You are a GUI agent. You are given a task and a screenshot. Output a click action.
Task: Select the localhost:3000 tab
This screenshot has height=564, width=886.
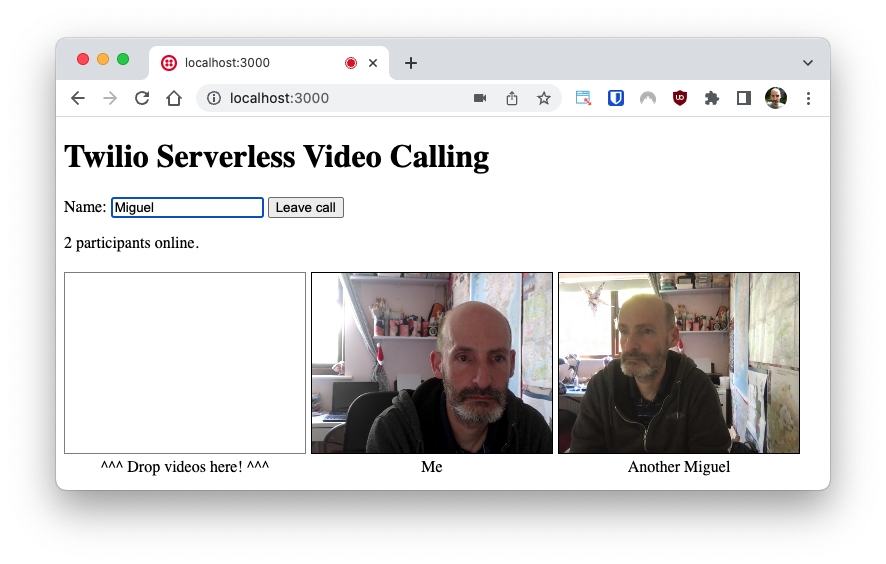[x=269, y=63]
